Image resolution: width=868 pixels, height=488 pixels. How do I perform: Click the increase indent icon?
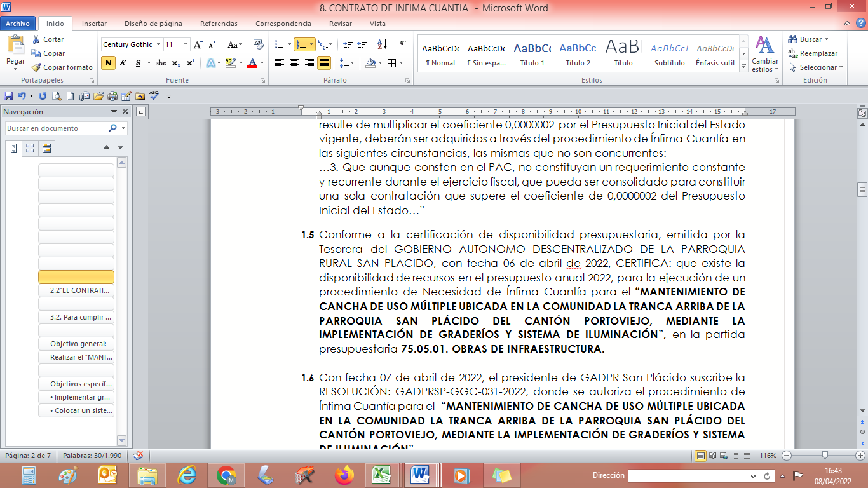[363, 44]
